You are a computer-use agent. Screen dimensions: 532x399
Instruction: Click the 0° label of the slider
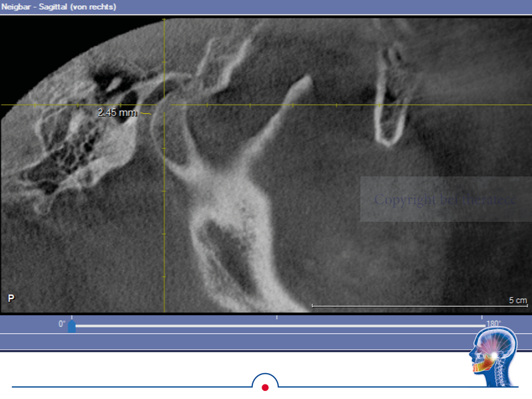[x=62, y=324]
